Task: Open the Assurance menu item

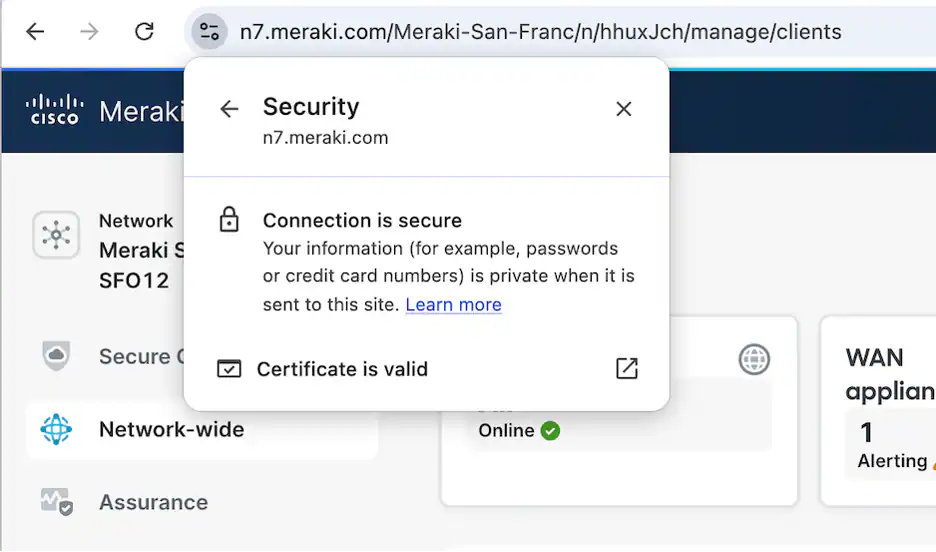Action: [x=153, y=502]
